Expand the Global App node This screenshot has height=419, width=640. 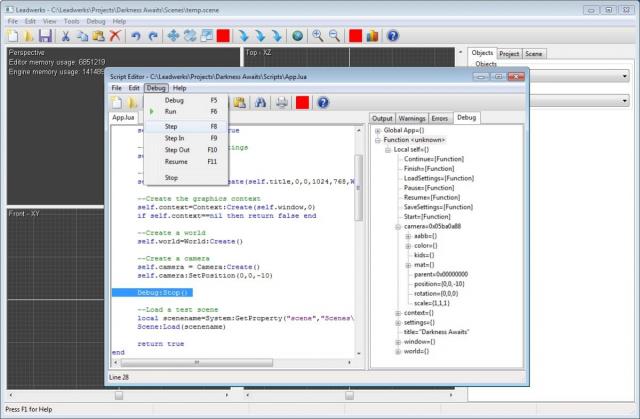(x=377, y=131)
